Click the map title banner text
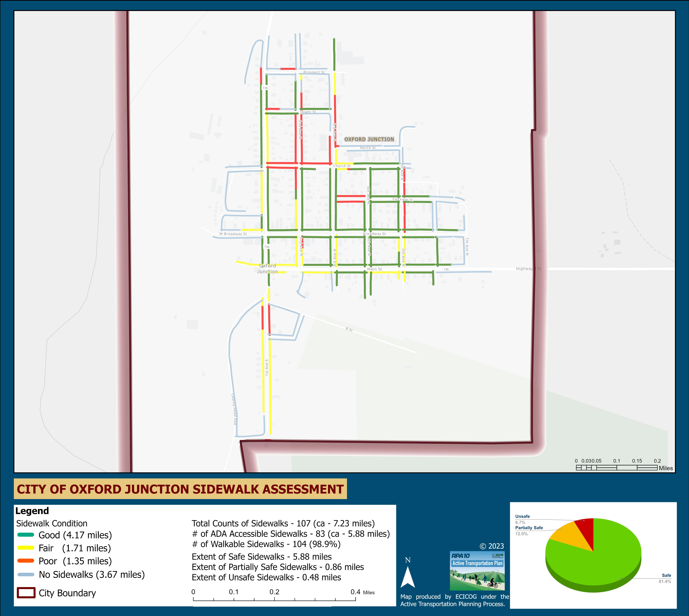 (180, 489)
